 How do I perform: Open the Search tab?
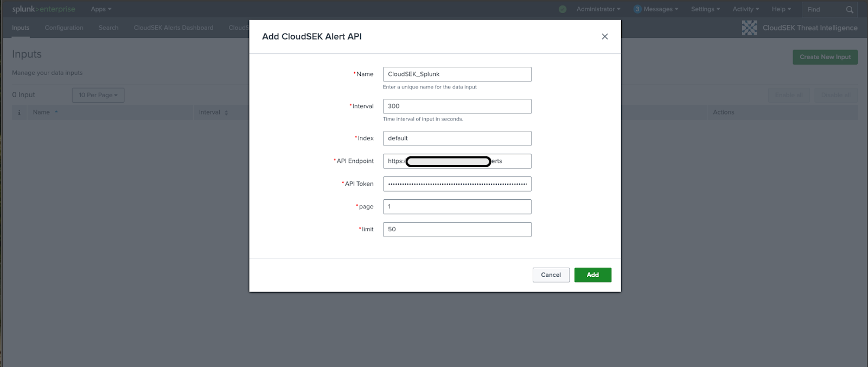[x=108, y=28]
